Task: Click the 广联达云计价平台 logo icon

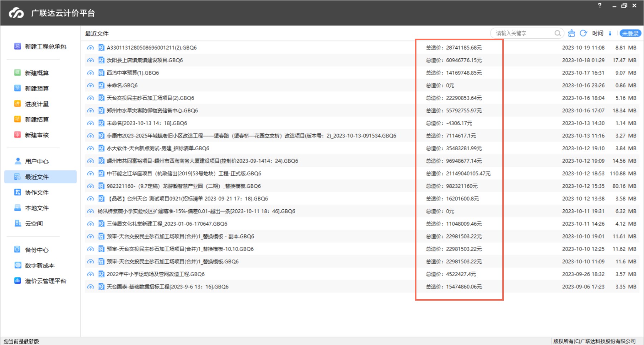Action: coord(16,13)
